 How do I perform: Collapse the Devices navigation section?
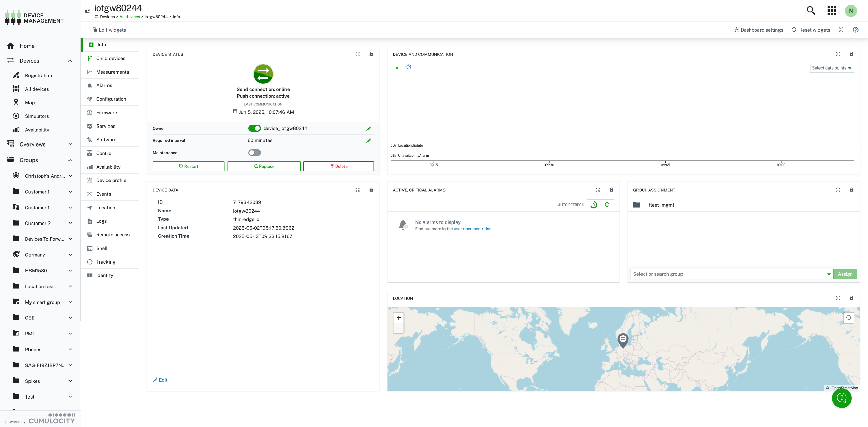tap(70, 61)
